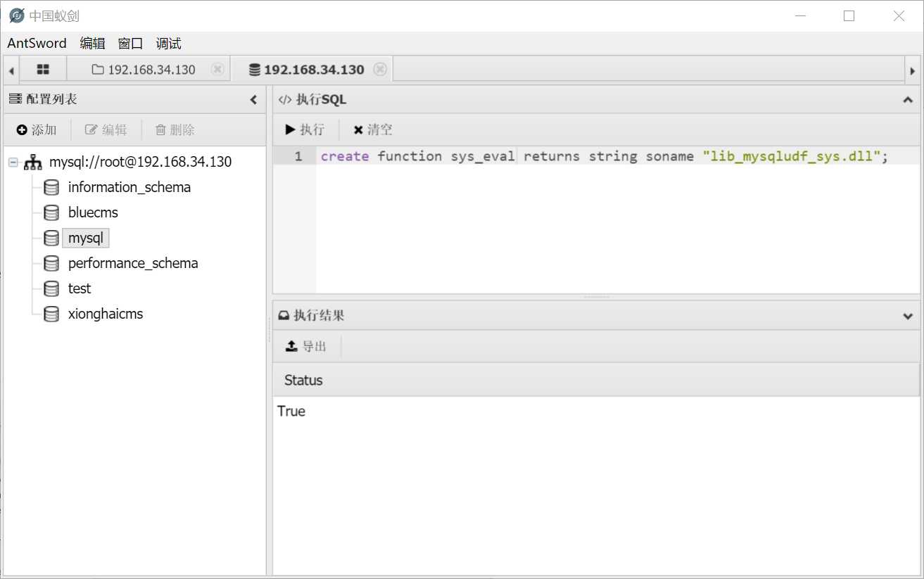The width and height of the screenshot is (924, 579).
Task: Collapse the 配置列表 panel with chevron
Action: pyautogui.click(x=254, y=100)
